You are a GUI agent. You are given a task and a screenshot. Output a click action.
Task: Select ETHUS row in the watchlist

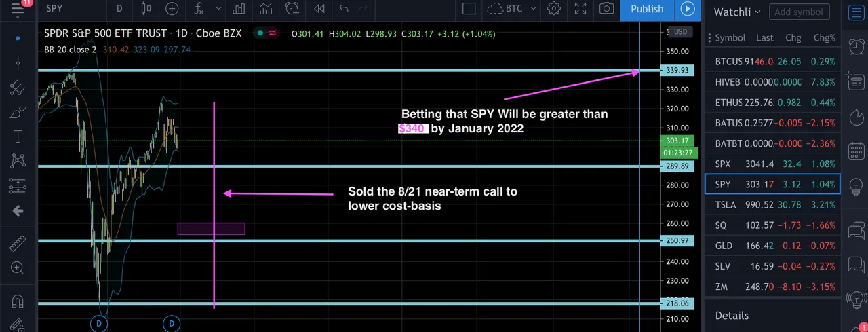click(772, 102)
